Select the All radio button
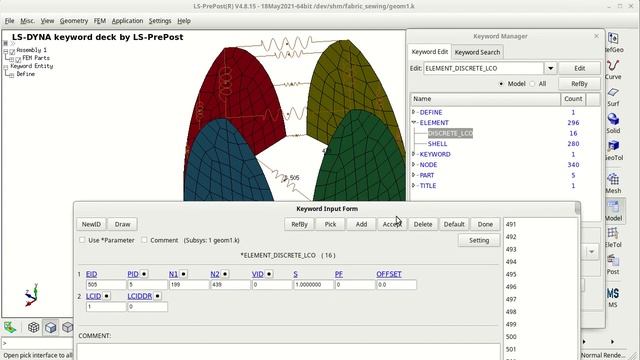The image size is (640, 360). tap(532, 84)
